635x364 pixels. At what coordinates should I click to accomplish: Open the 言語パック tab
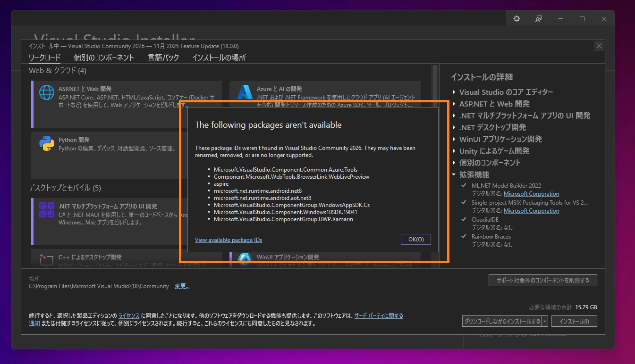click(163, 57)
